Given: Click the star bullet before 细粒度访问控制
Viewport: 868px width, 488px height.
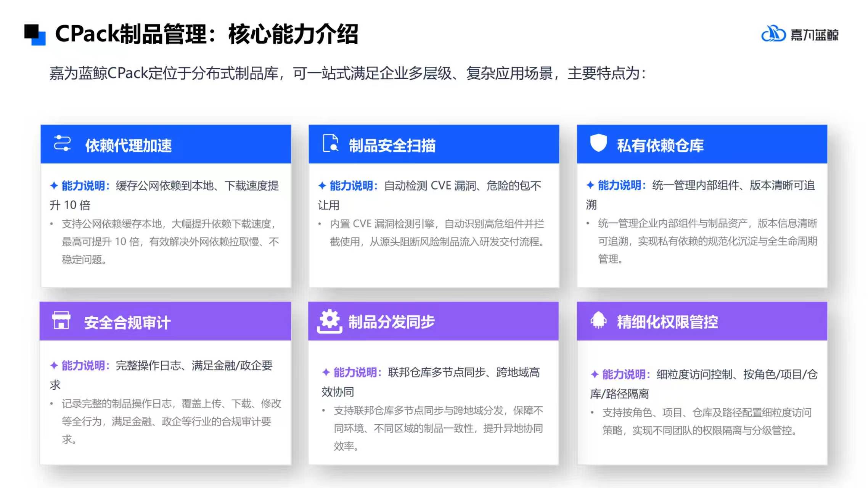Looking at the screenshot, I should coord(594,374).
